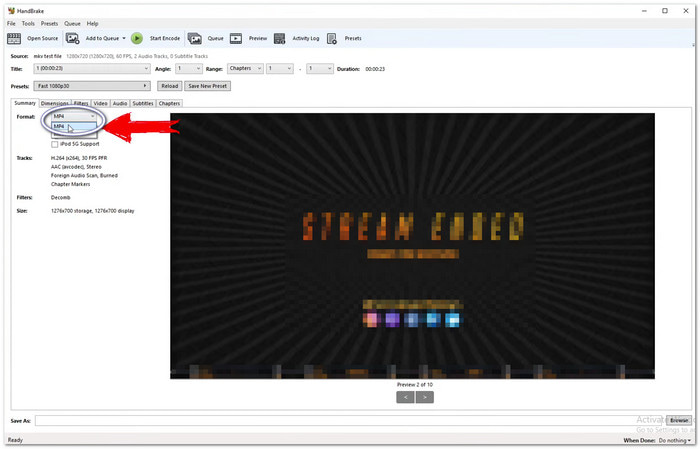Image resolution: width=700 pixels, height=449 pixels.
Task: Switch to the Chapters tab
Action: pos(169,104)
